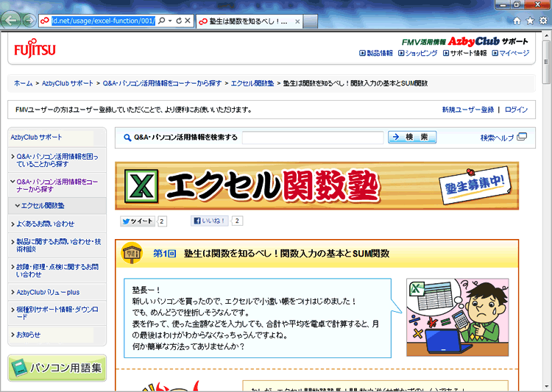Image resolution: width=552 pixels, height=392 pixels.
Task: Click the 検索 button
Action: [412, 137]
